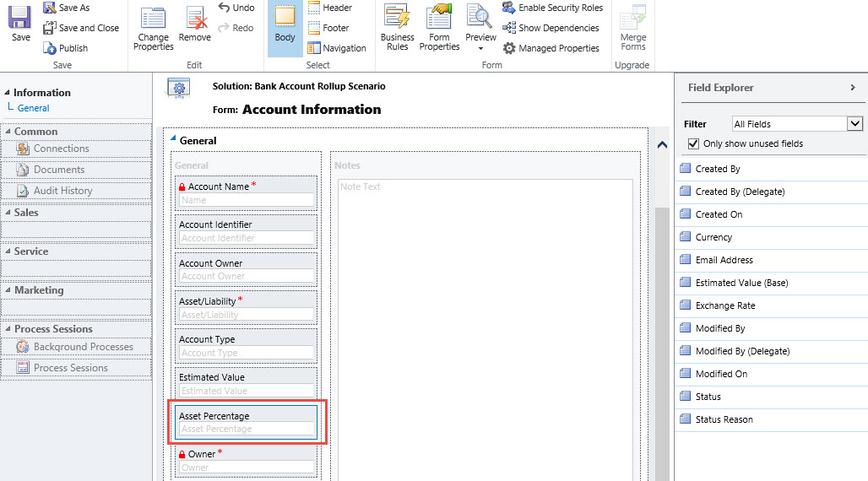868x481 pixels.
Task: Open the Filter dropdown showing All Fields
Action: [797, 124]
